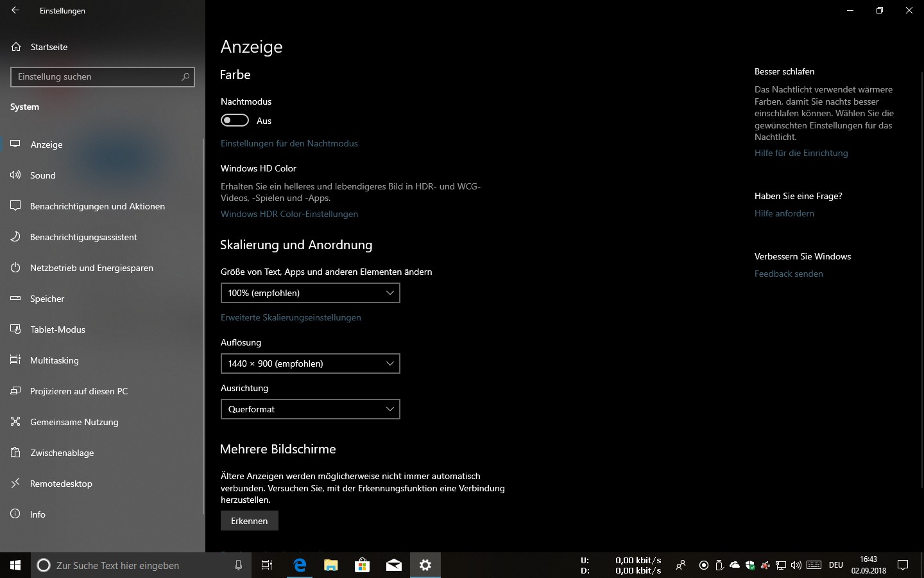Open the Speicher settings page
Image resolution: width=924 pixels, height=578 pixels.
click(103, 299)
